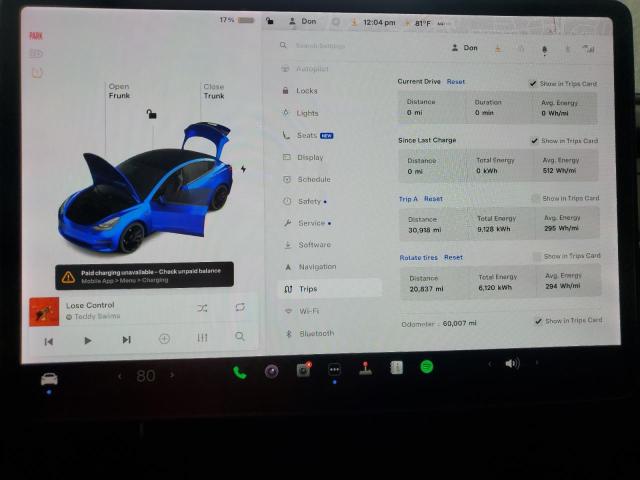Tap the Lose Control album art
The height and width of the screenshot is (480, 640).
click(44, 312)
